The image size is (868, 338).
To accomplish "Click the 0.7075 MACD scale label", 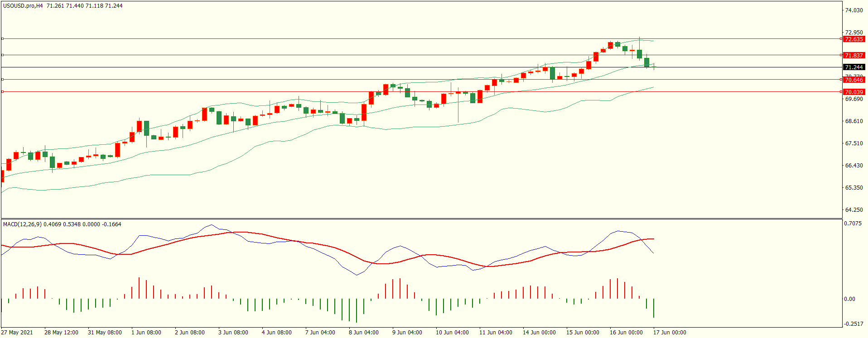I will point(853,224).
